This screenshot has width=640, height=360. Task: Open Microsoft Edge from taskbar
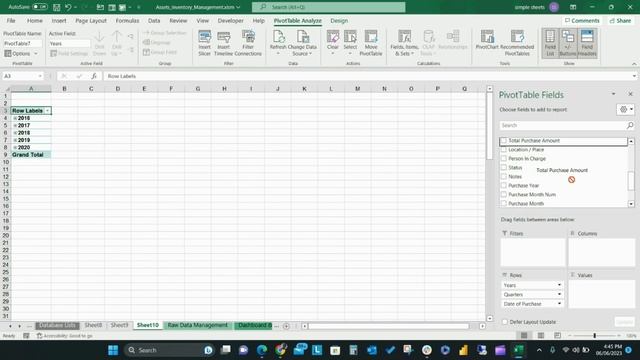tap(262, 350)
